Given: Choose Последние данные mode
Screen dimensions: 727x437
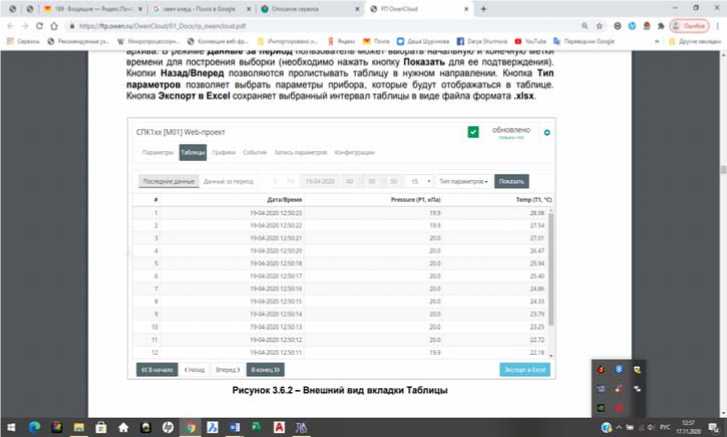Looking at the screenshot, I should tap(169, 181).
